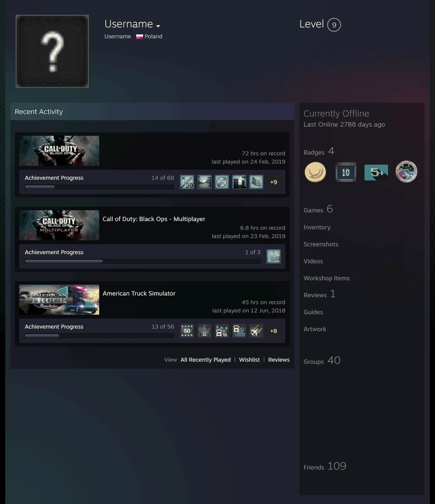Click the Black Ops crossed-circle achievement icon
435x504 pixels.
(x=222, y=182)
